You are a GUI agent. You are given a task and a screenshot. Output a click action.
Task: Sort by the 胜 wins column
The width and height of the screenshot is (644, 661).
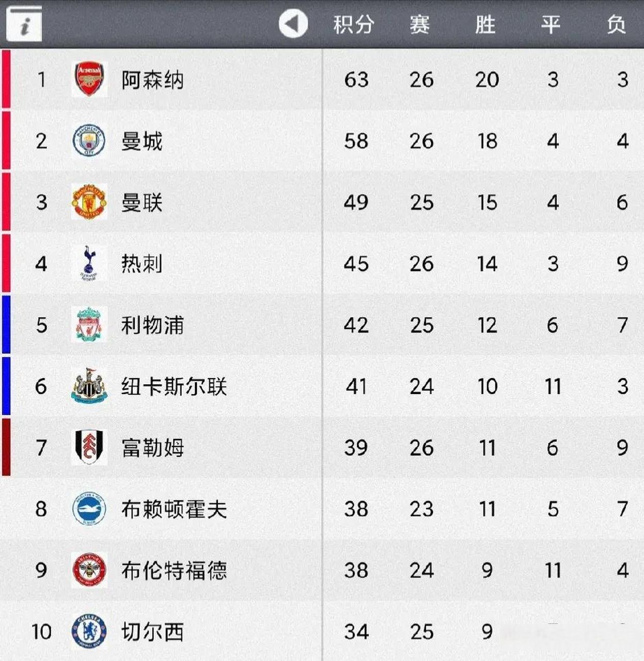point(486,24)
